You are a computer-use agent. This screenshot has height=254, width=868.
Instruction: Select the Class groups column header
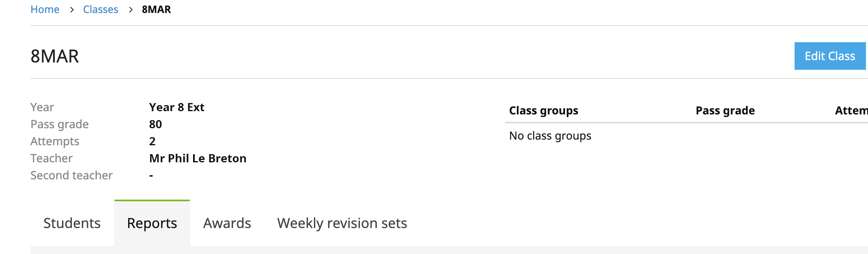(x=544, y=110)
